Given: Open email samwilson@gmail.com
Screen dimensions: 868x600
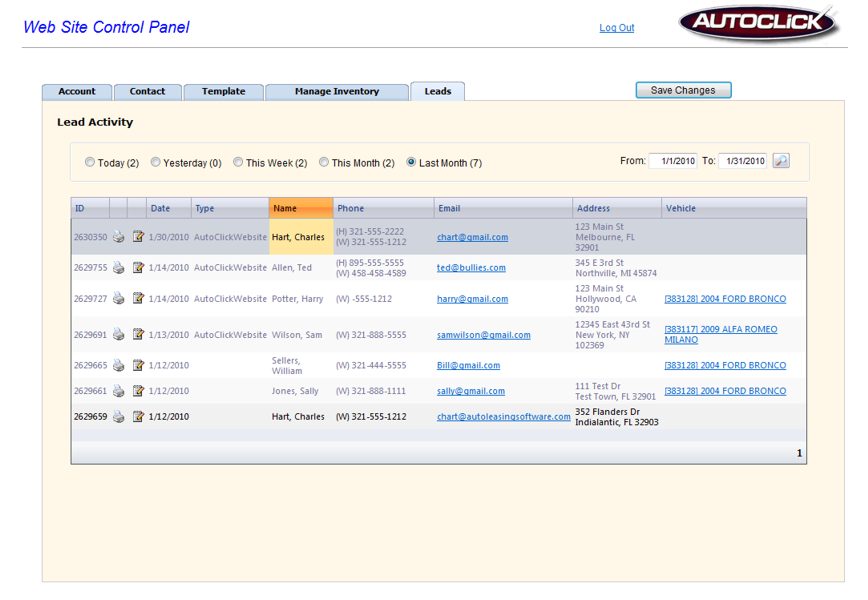Looking at the screenshot, I should pos(483,335).
